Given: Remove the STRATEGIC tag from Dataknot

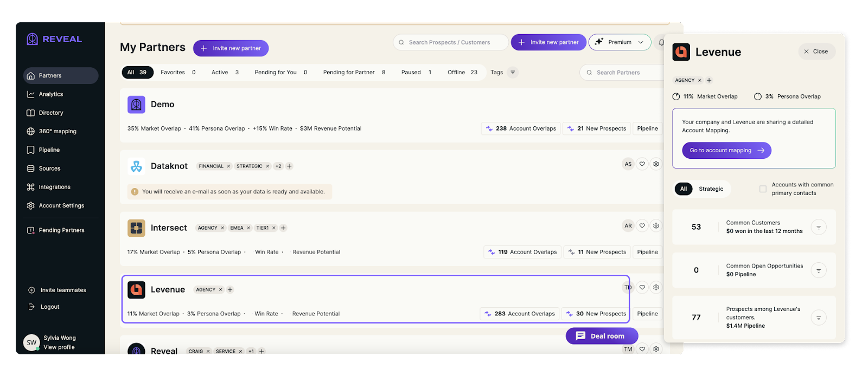Looking at the screenshot, I should [x=267, y=166].
